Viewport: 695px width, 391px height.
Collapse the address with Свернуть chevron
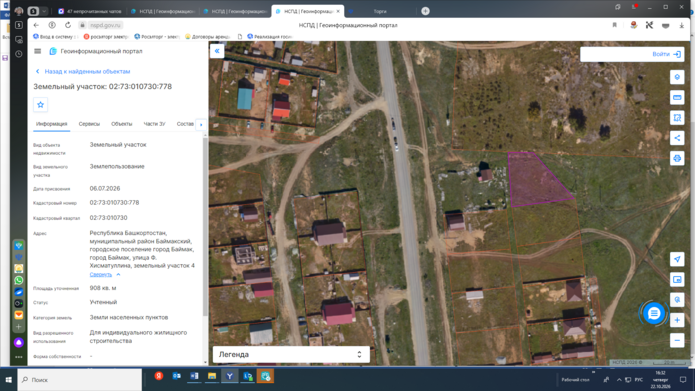[x=118, y=275]
